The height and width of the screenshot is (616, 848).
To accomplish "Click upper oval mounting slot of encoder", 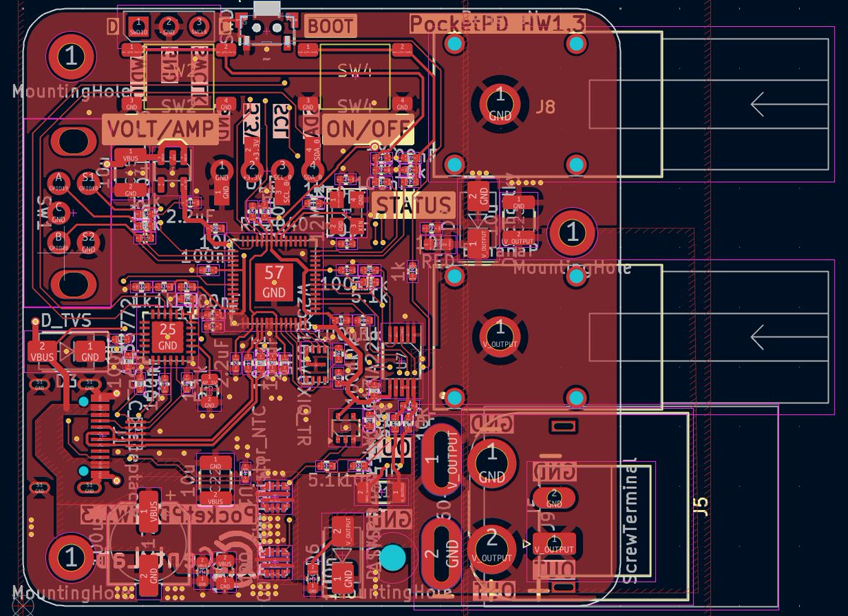I will point(73,143).
